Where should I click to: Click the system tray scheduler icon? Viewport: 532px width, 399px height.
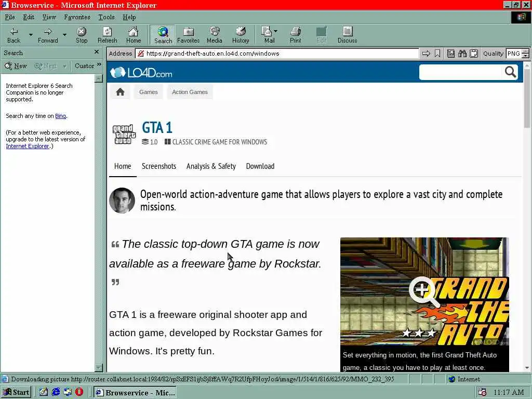(x=482, y=392)
